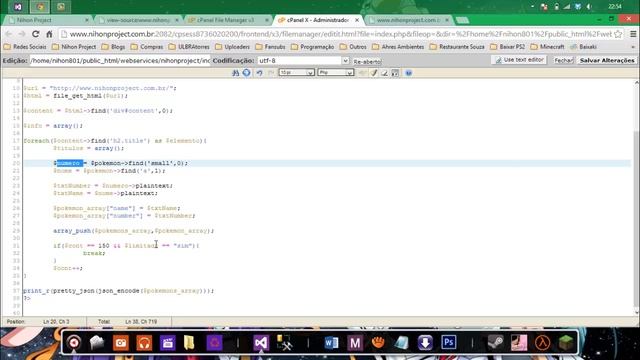Image resolution: width=640 pixels, height=360 pixels.
Task: Open the purple video clapper app in dock
Action: (x=167, y=342)
